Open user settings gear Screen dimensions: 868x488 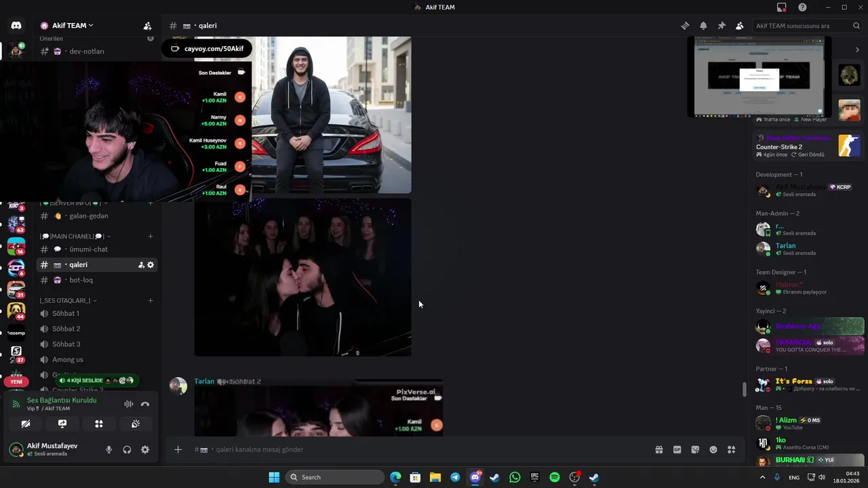pyautogui.click(x=145, y=449)
